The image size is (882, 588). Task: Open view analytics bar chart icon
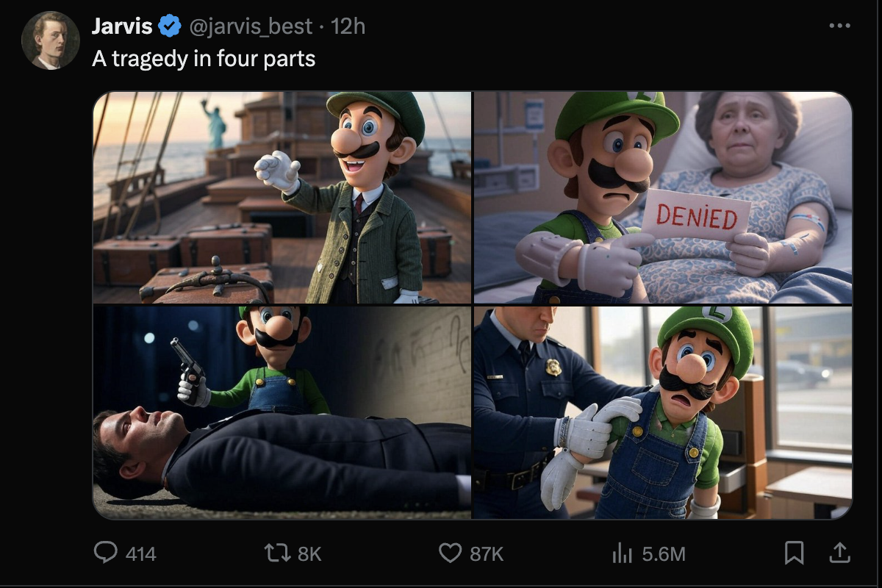click(x=622, y=552)
